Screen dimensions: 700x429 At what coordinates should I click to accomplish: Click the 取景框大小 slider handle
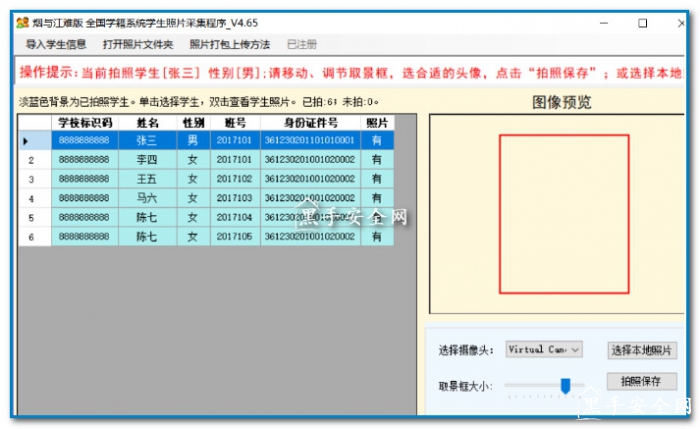pos(566,385)
